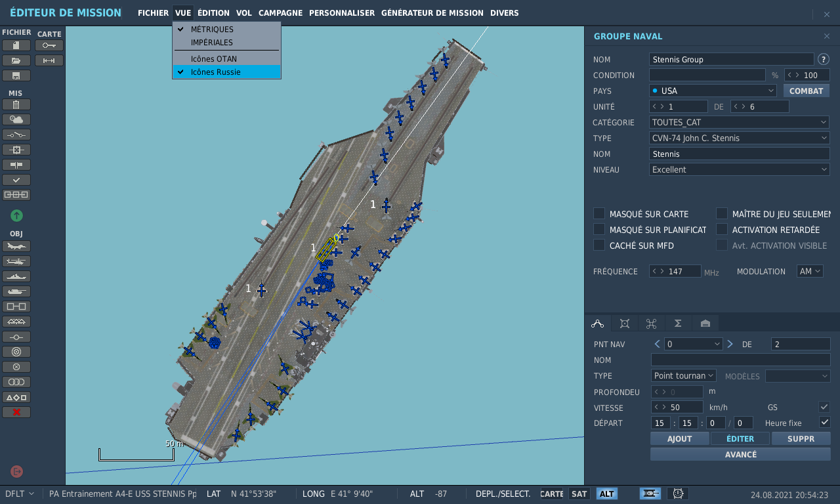Open the MODULATION AM dropdown
840x504 pixels.
coord(809,271)
